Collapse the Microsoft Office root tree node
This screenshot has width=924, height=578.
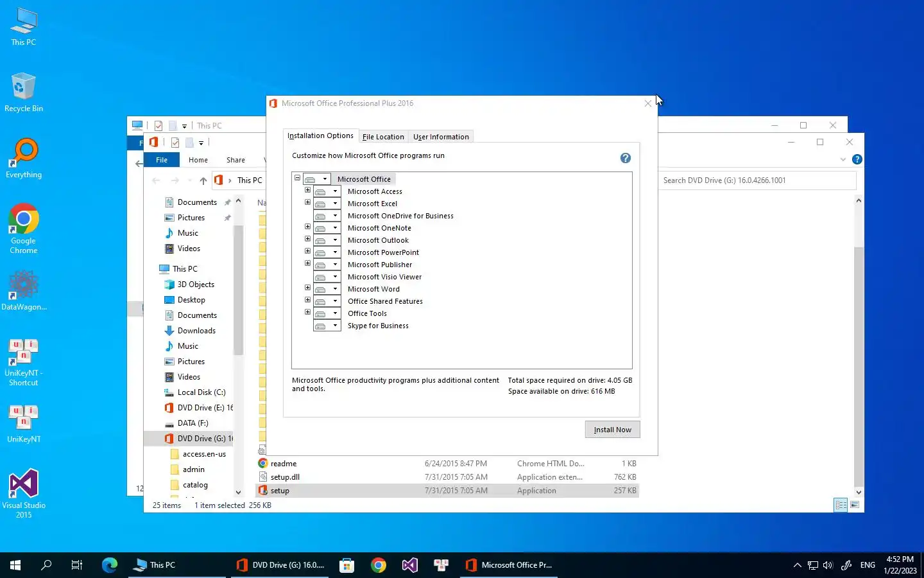coord(297,178)
